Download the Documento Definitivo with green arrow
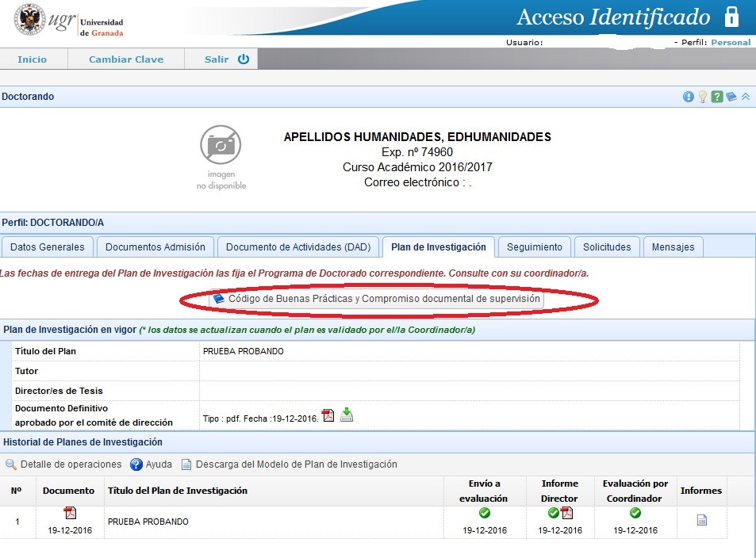Viewport: 756px width, 558px height. [347, 415]
